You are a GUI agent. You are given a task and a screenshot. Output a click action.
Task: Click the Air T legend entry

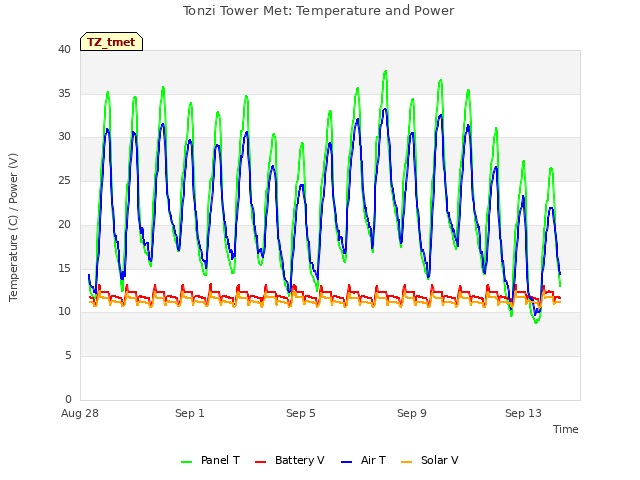pyautogui.click(x=363, y=460)
